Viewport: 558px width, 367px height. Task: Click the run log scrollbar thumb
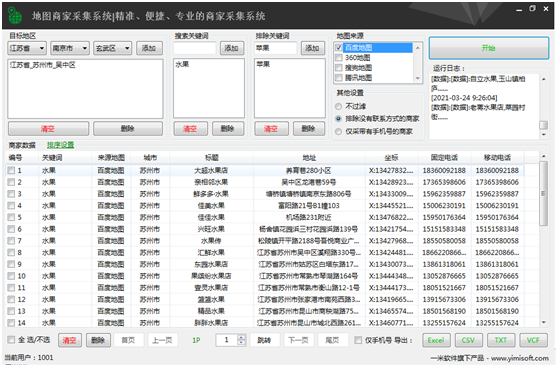543,125
